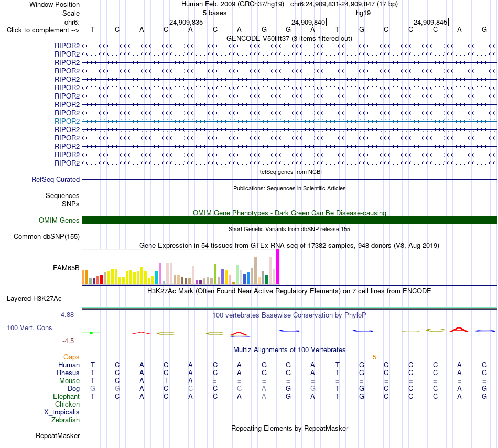Click the 100 Vert. Cons label
The image size is (498, 448).
tap(29, 327)
